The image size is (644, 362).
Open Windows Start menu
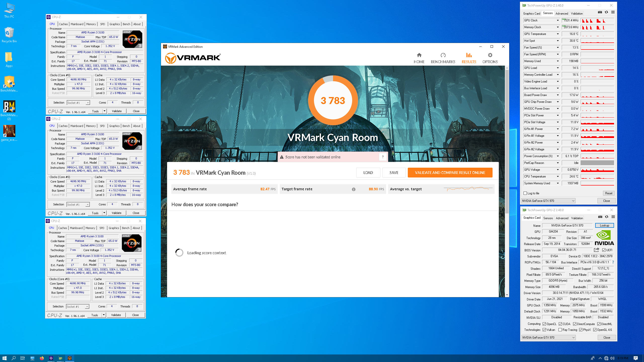4,358
